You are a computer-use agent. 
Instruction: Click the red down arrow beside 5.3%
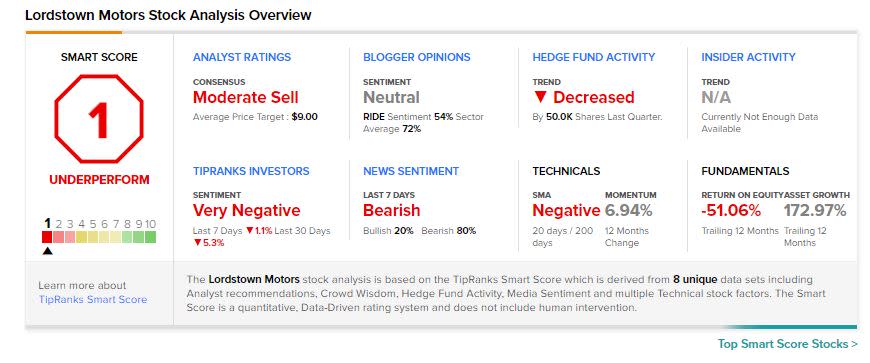tap(196, 243)
